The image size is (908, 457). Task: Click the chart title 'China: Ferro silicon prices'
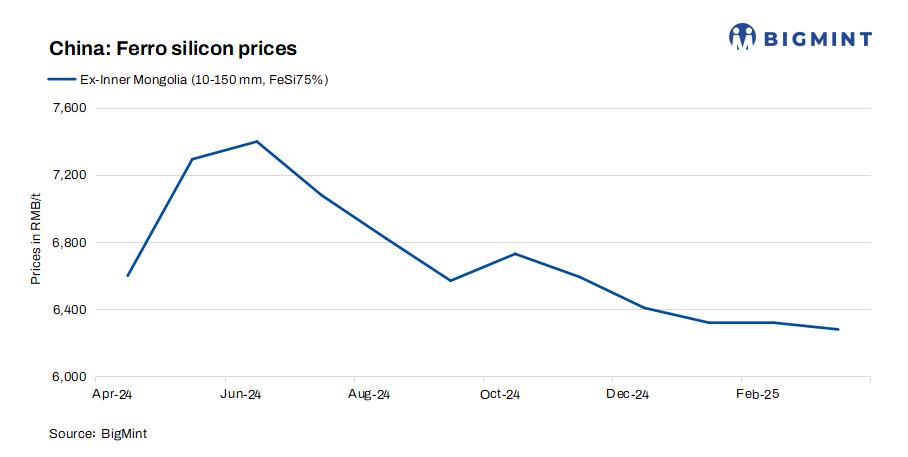172,48
